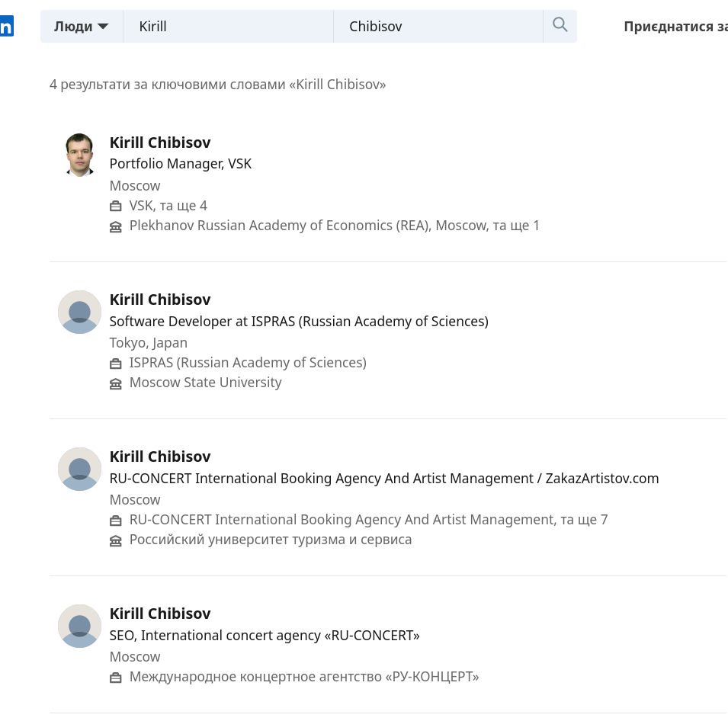Image resolution: width=728 pixels, height=721 pixels.
Task: Click education icon beside Российский университет туризма
Action: [x=116, y=540]
